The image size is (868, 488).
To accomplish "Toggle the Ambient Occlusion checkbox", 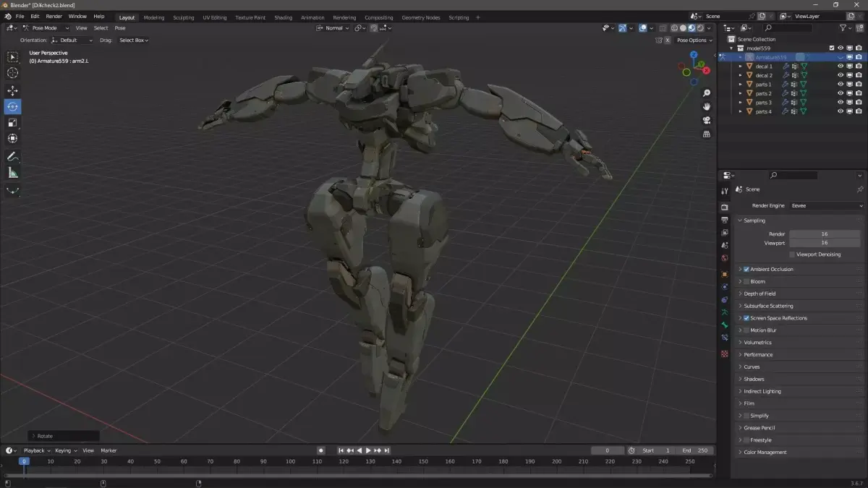I will tap(746, 269).
